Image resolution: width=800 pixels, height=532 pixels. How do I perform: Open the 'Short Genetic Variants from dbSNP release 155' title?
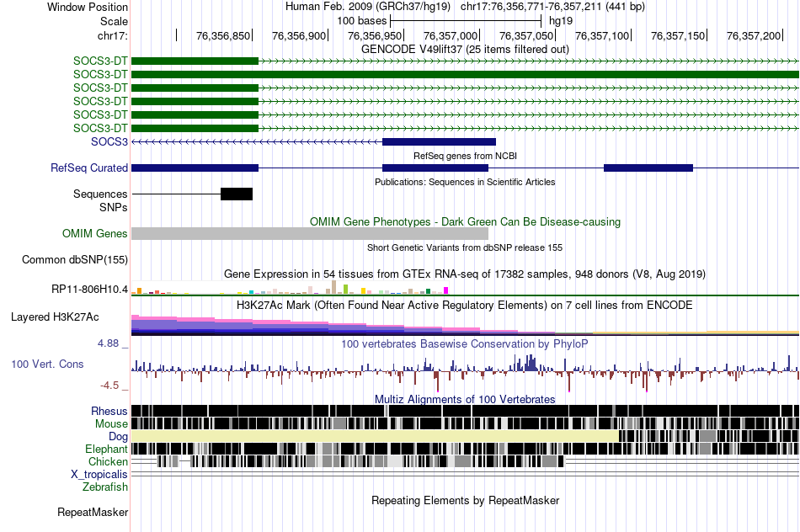point(465,247)
